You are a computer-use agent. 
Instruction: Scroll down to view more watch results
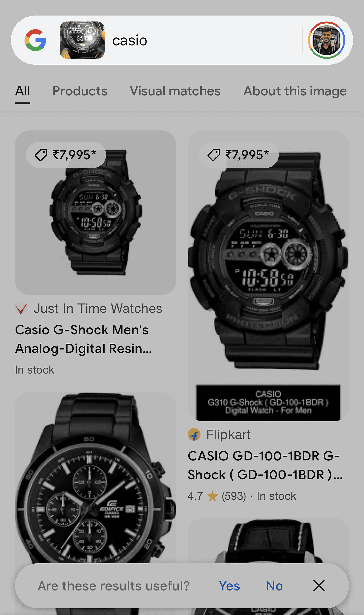pyautogui.click(x=182, y=390)
